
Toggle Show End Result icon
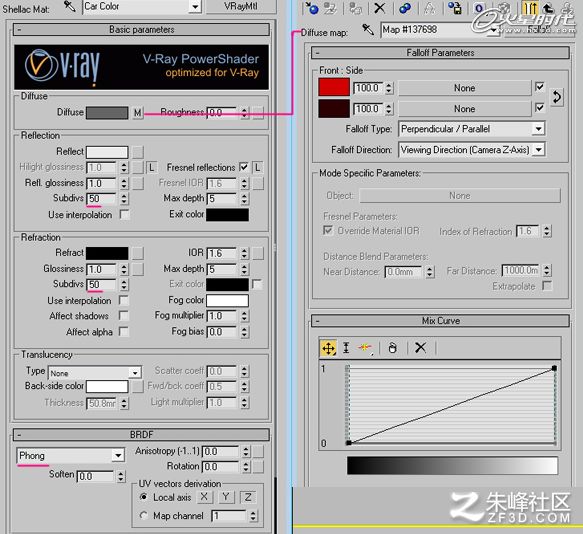[531, 8]
